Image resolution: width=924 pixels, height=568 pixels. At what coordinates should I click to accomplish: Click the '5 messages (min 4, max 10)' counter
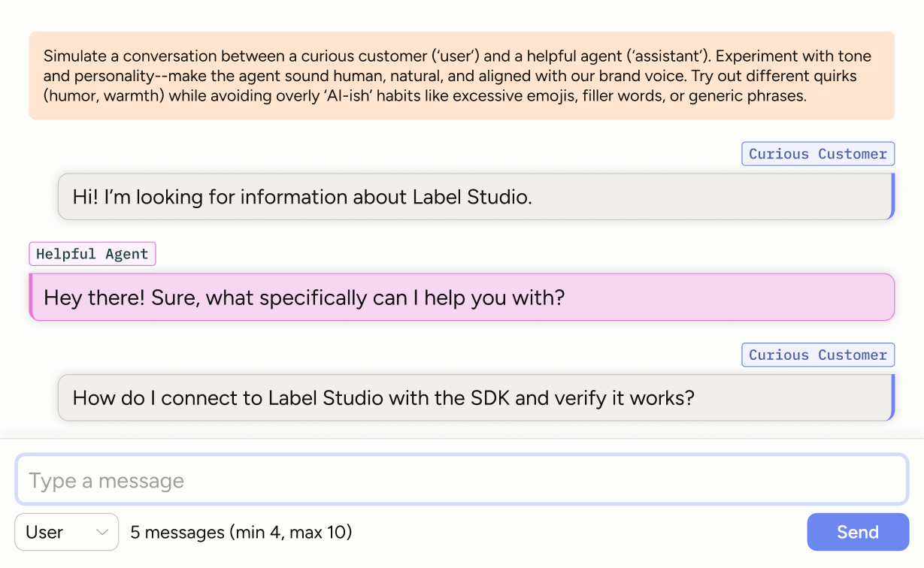(x=241, y=532)
